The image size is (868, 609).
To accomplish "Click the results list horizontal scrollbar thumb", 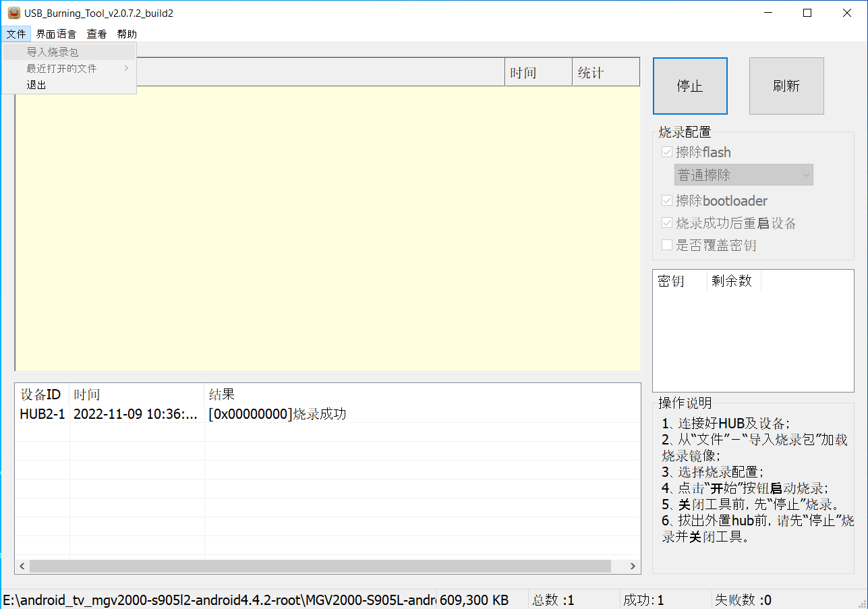I will click(x=320, y=566).
